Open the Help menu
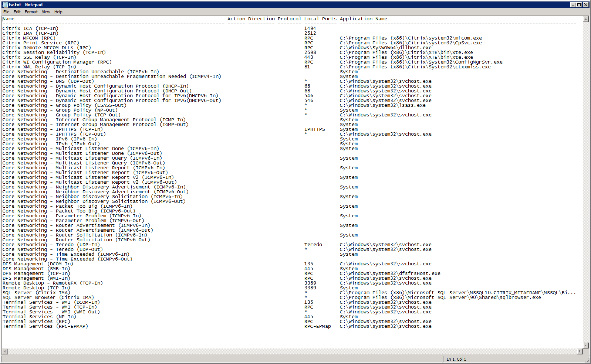The width and height of the screenshot is (591, 364). tap(58, 12)
